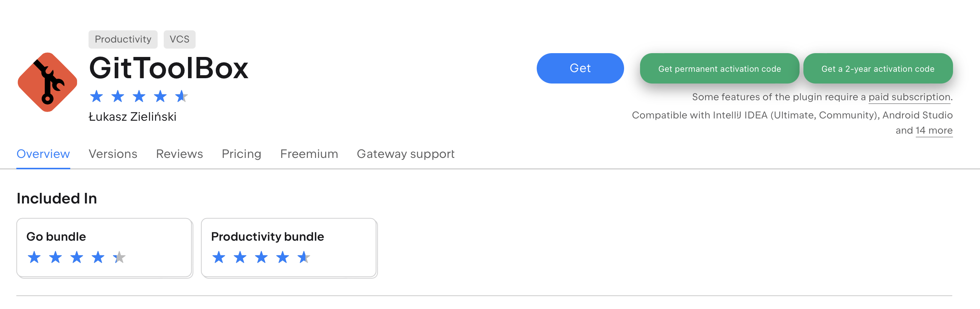Open the paid subscription link
The width and height of the screenshot is (980, 309).
pos(909,97)
